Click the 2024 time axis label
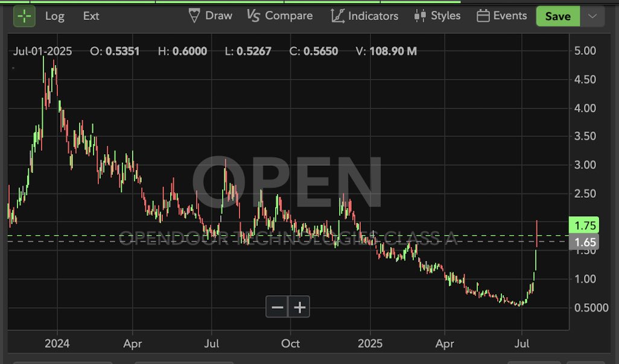The width and height of the screenshot is (619, 364). pyautogui.click(x=57, y=344)
